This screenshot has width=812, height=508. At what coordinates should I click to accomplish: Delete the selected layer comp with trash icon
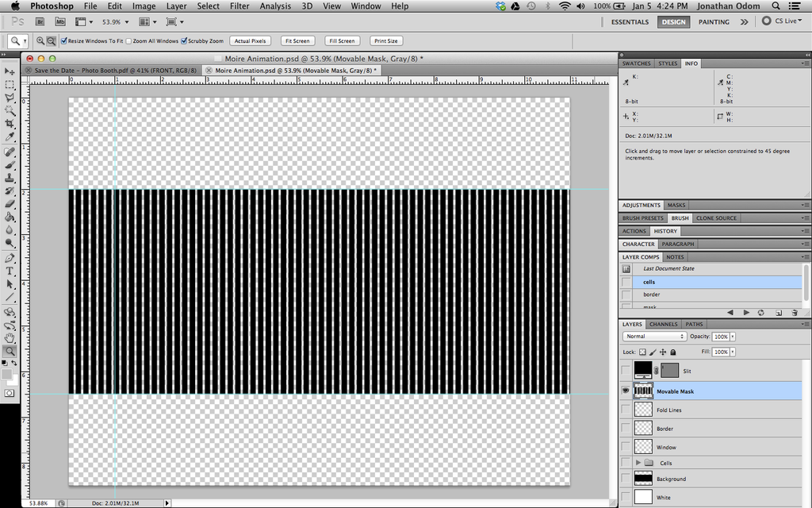795,313
